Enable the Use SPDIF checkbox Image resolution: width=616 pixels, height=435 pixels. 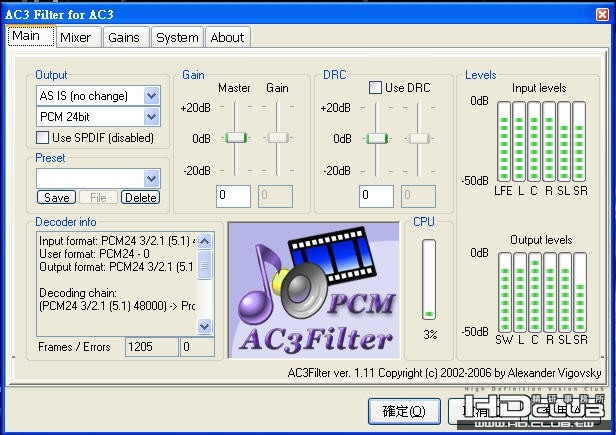(42, 138)
